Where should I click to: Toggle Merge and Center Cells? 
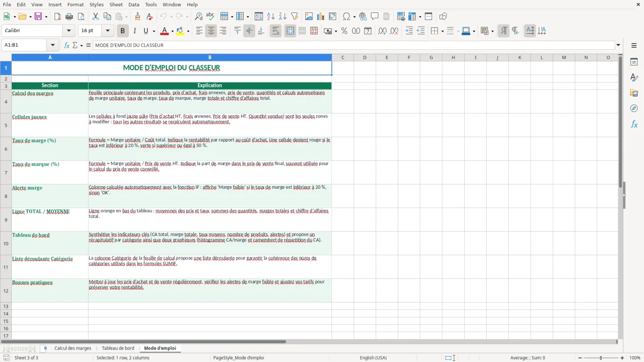pos(290,31)
